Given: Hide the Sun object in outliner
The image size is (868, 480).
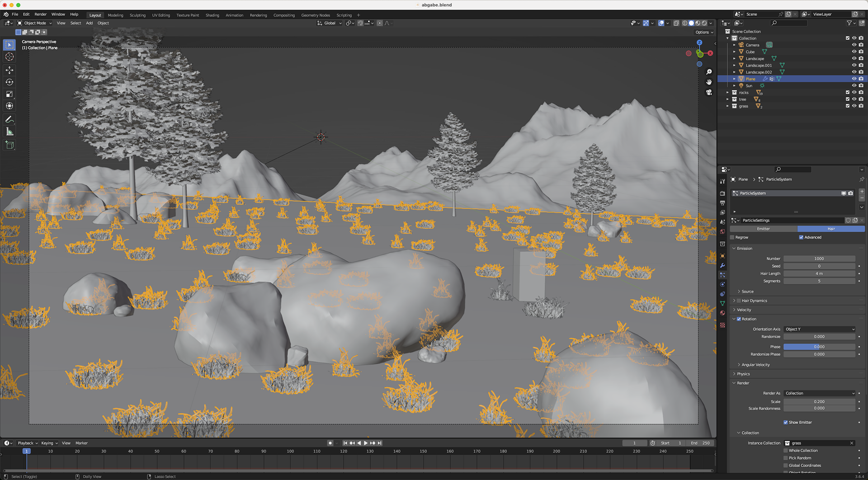Looking at the screenshot, I should (854, 86).
